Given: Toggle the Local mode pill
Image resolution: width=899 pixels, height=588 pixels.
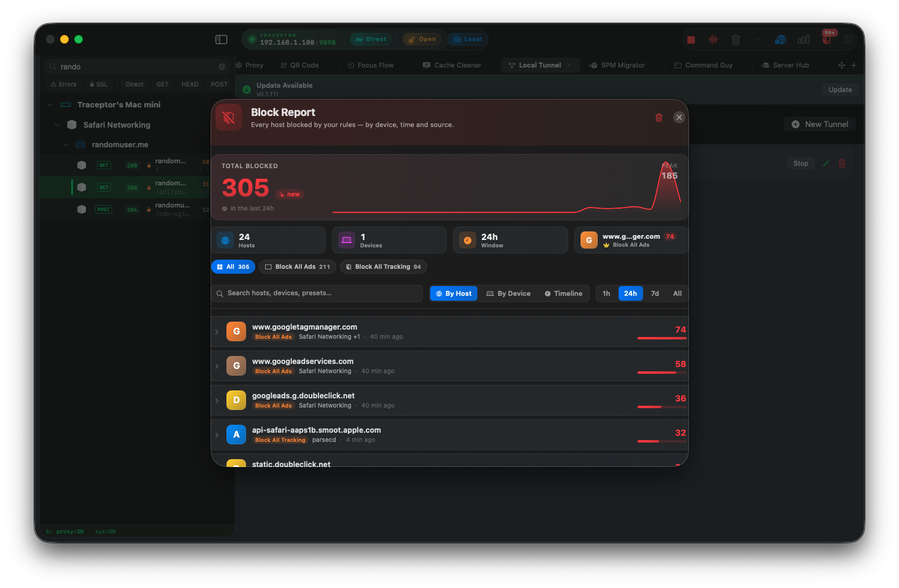Looking at the screenshot, I should [x=468, y=39].
